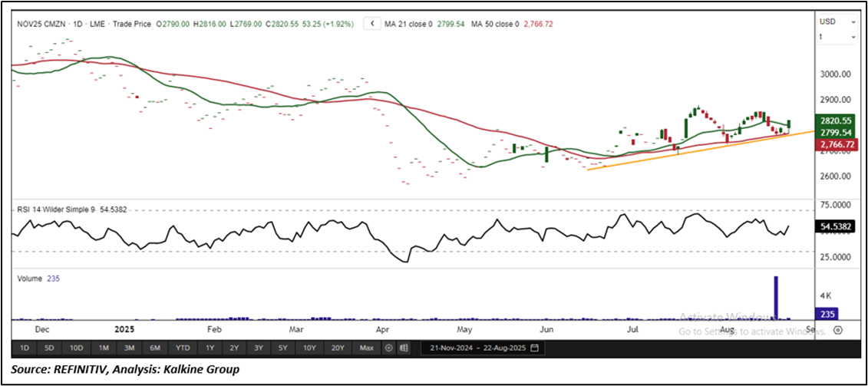The height and width of the screenshot is (386, 868).
Task: Switch range to 10Y
Action: [309, 348]
